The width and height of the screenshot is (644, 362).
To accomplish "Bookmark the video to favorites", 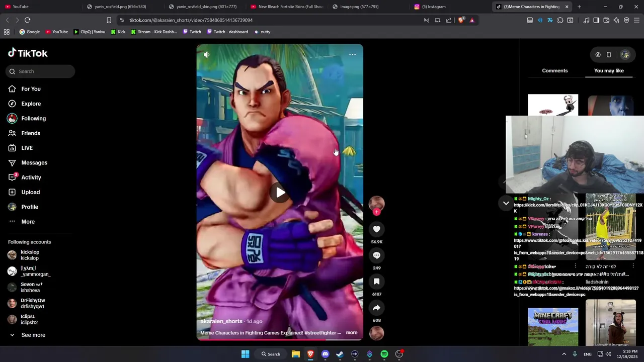I will tap(376, 282).
